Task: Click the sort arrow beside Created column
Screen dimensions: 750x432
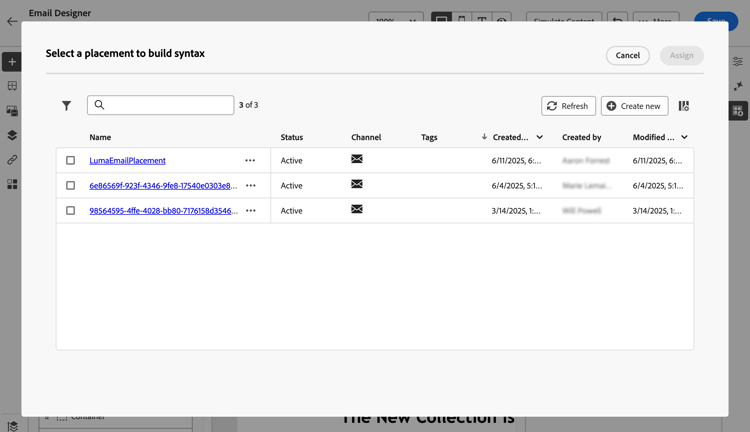Action: 484,137
